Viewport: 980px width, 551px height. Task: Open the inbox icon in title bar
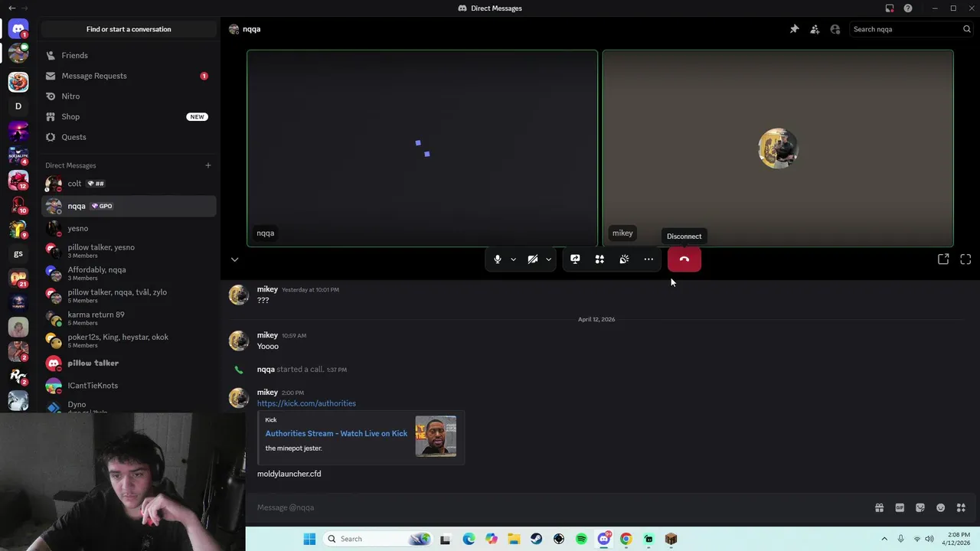(x=890, y=8)
